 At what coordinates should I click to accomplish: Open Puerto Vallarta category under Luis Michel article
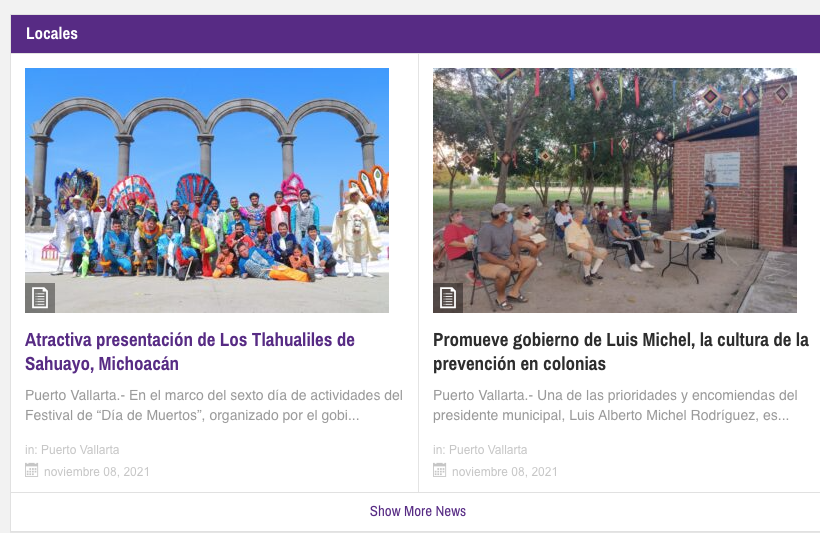[x=488, y=450]
